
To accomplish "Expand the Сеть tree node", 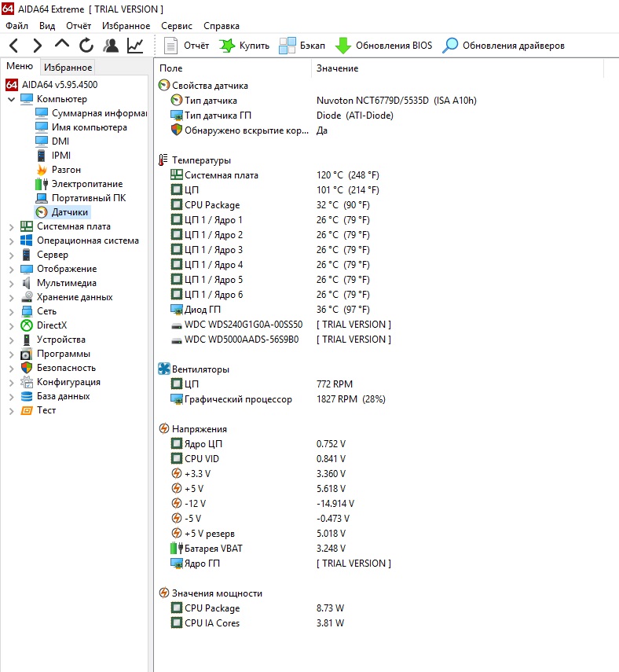I will [x=12, y=311].
